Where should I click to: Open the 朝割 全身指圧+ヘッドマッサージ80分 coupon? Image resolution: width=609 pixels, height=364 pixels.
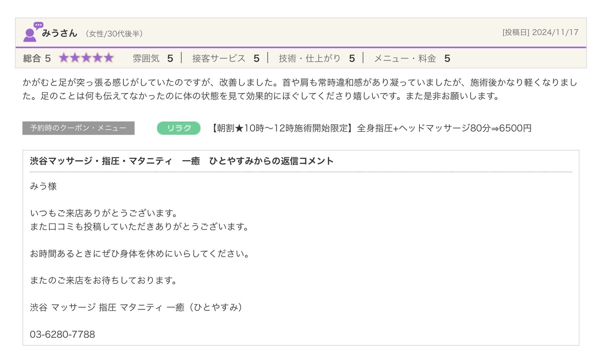click(370, 128)
